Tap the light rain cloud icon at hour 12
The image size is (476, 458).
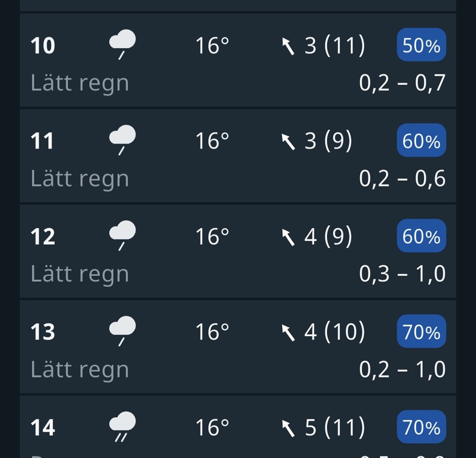pos(122,236)
